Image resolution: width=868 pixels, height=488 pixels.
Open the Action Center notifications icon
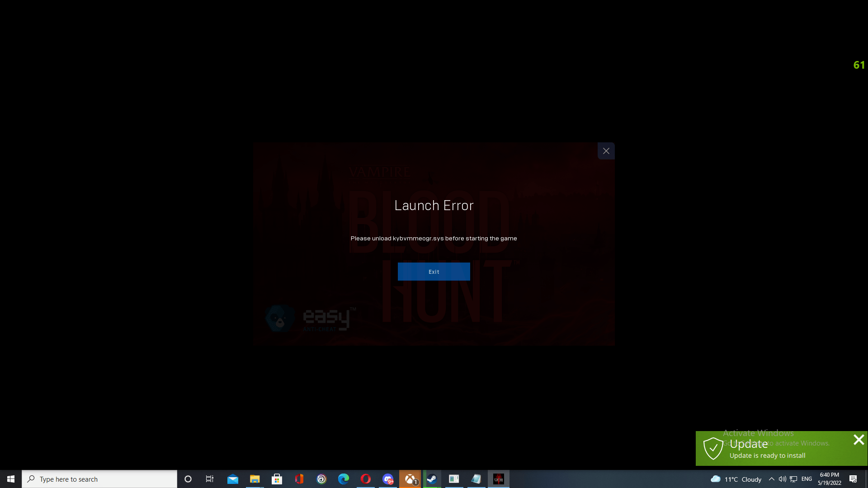pos(853,479)
